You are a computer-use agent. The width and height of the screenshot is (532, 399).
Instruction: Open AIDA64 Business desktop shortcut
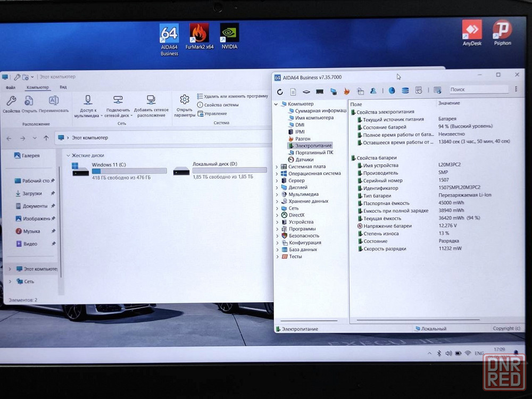tap(169, 39)
